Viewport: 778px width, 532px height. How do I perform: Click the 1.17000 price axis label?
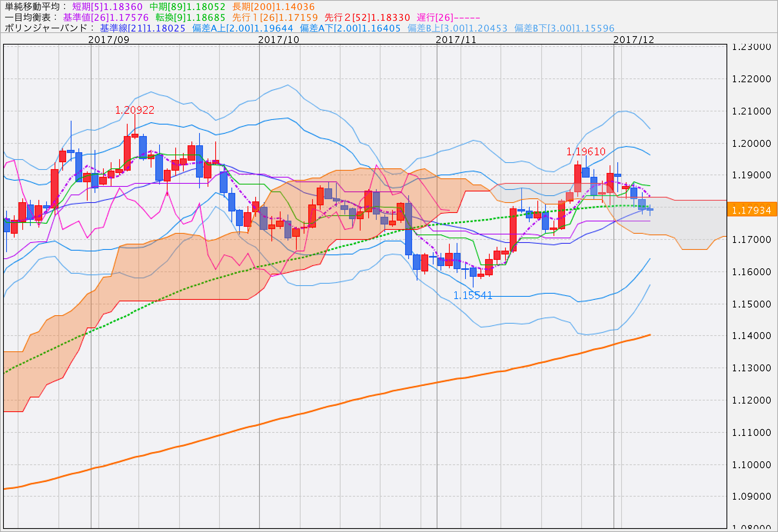[751, 239]
